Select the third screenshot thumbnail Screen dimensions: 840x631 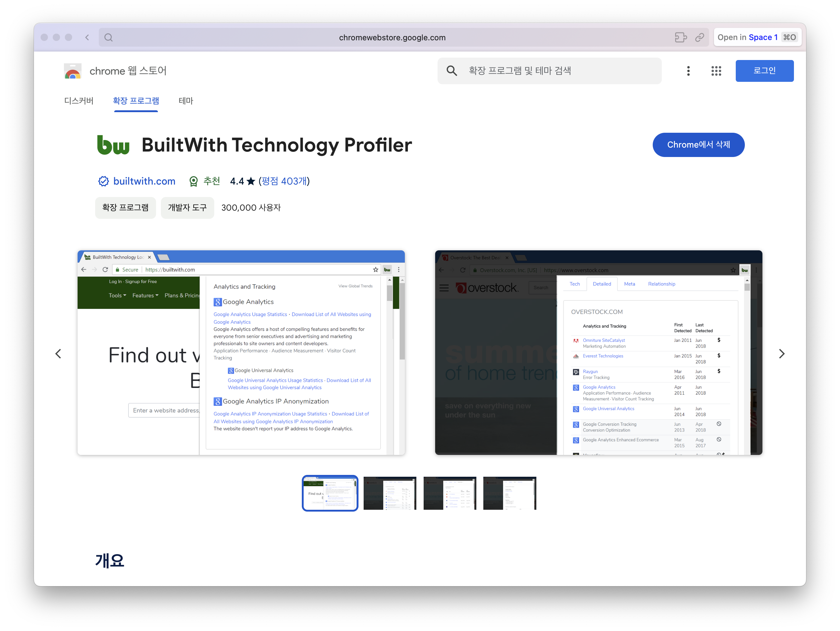pos(450,493)
